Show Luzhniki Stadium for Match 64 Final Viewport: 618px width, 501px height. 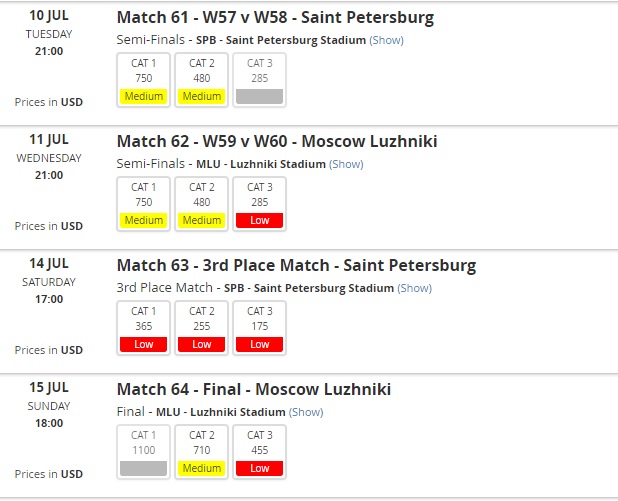click(306, 412)
